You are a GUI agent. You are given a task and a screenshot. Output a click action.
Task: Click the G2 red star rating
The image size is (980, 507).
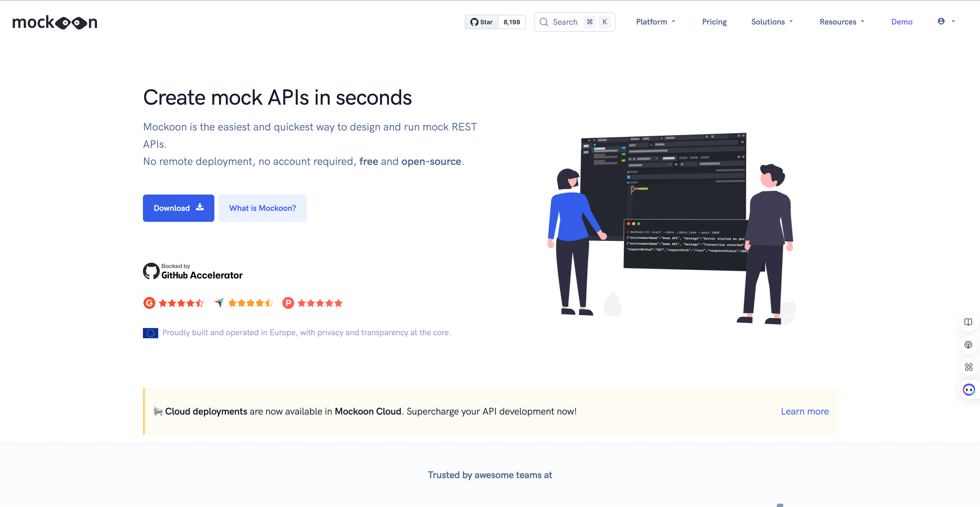pos(181,303)
